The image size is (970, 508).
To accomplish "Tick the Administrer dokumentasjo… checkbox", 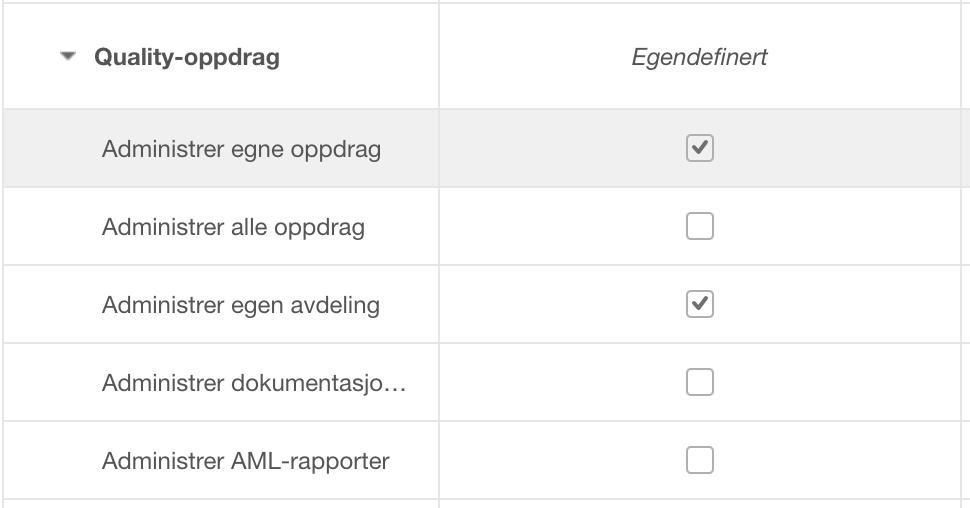I will tap(699, 382).
